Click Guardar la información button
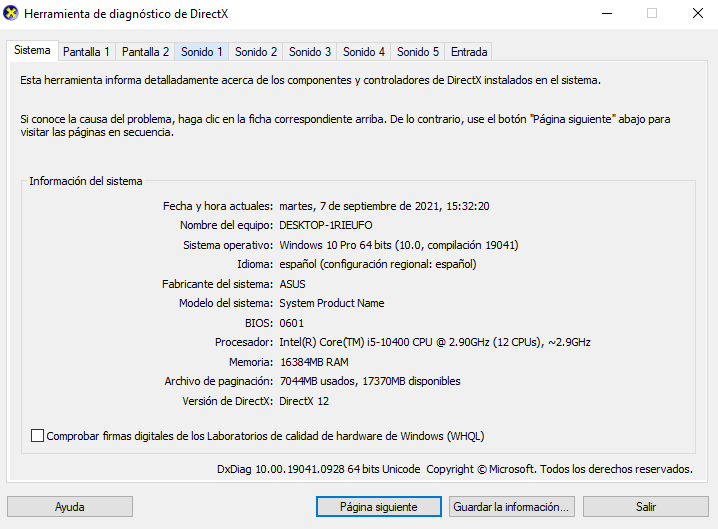This screenshot has height=529, width=718. [x=511, y=507]
